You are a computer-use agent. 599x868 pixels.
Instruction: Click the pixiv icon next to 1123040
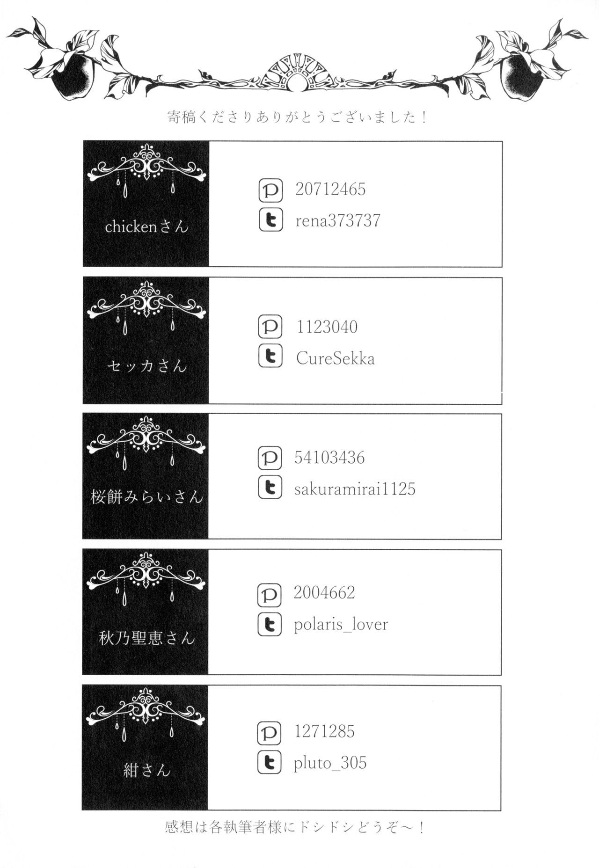(270, 327)
